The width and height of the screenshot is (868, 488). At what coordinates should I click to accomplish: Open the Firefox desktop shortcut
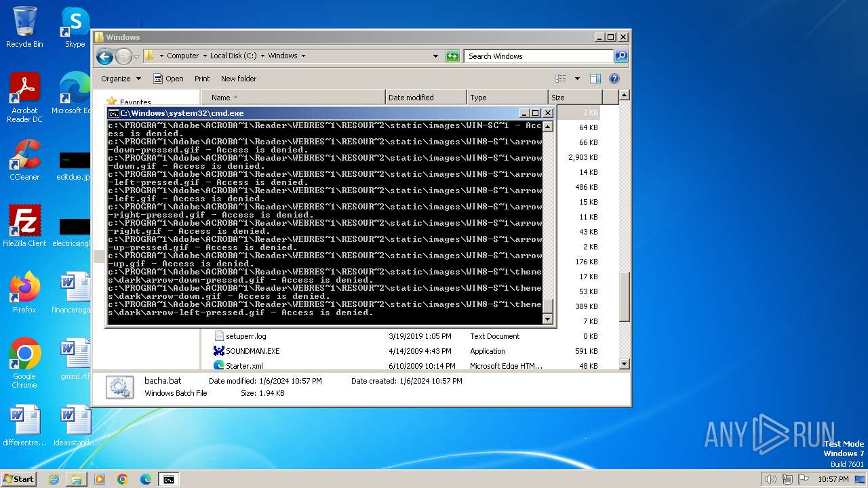pyautogui.click(x=24, y=293)
